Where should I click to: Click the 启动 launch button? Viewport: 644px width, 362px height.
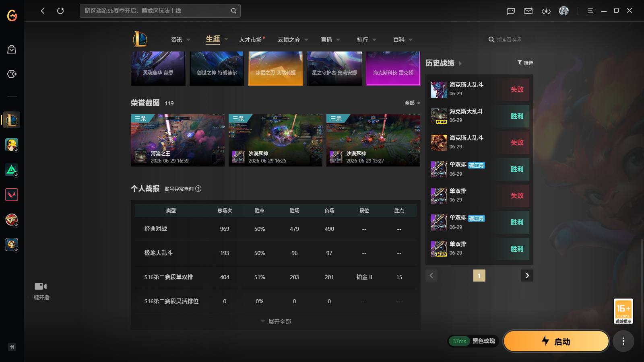(x=556, y=341)
